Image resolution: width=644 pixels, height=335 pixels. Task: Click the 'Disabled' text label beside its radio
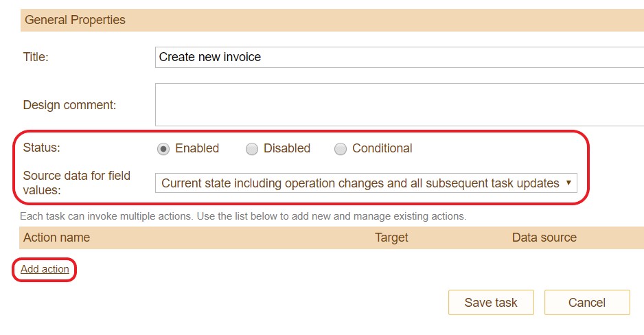pyautogui.click(x=287, y=148)
